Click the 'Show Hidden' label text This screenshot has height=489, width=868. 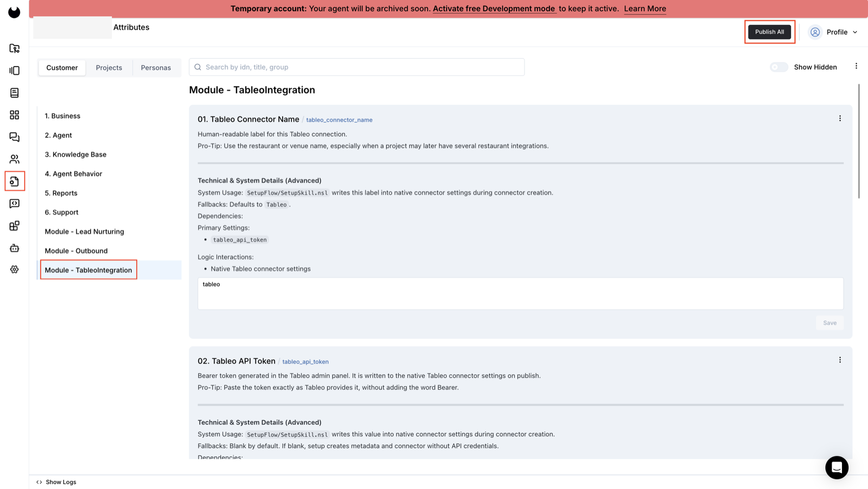tap(815, 67)
